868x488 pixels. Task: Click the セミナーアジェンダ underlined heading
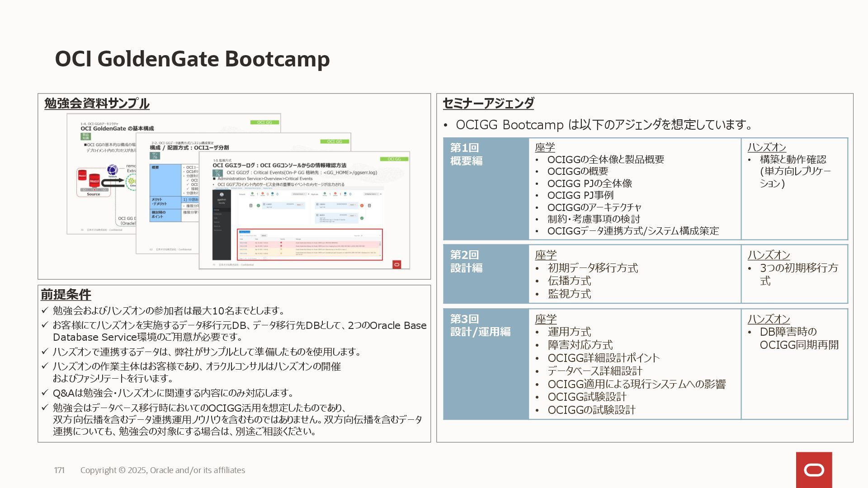pos(488,103)
